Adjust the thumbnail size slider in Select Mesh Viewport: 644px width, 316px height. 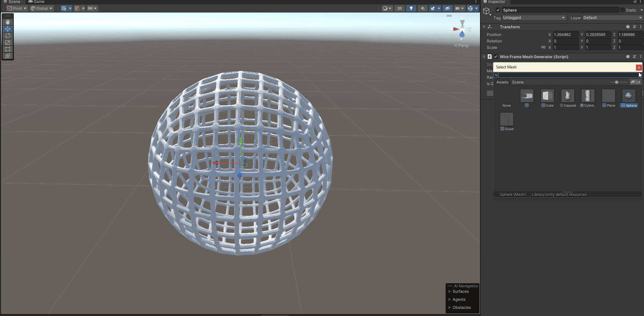617,82
